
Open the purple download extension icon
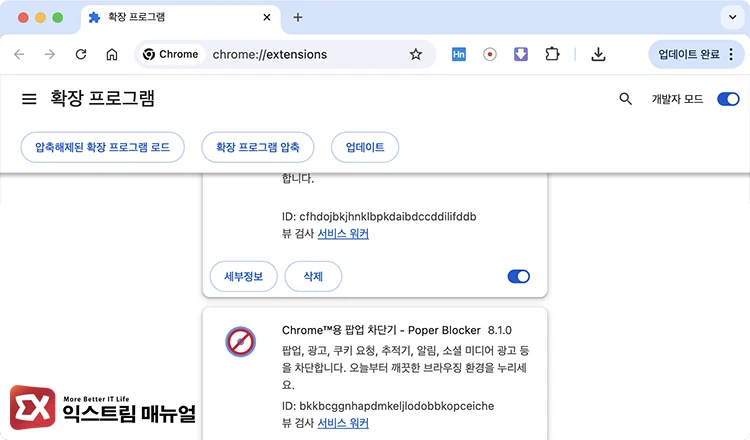(x=520, y=54)
